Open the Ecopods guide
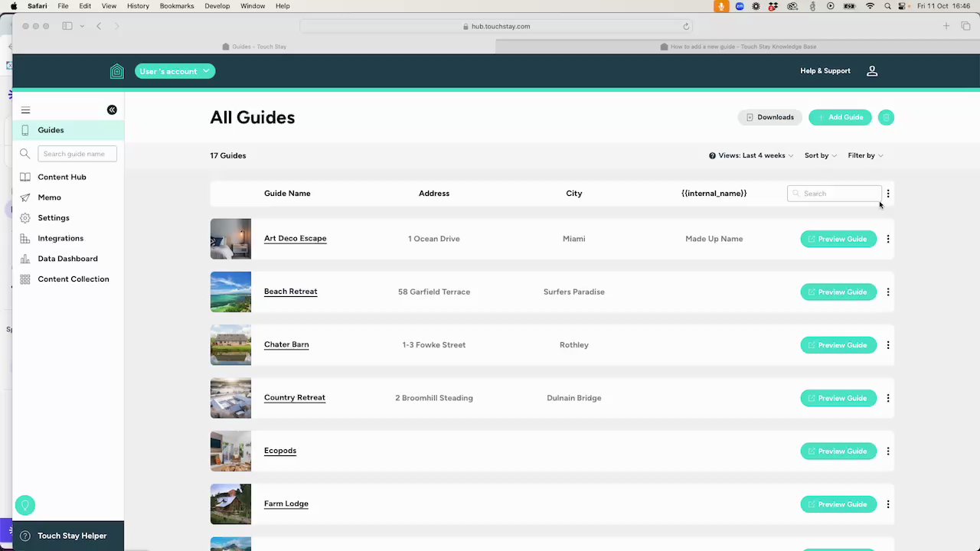 280,451
